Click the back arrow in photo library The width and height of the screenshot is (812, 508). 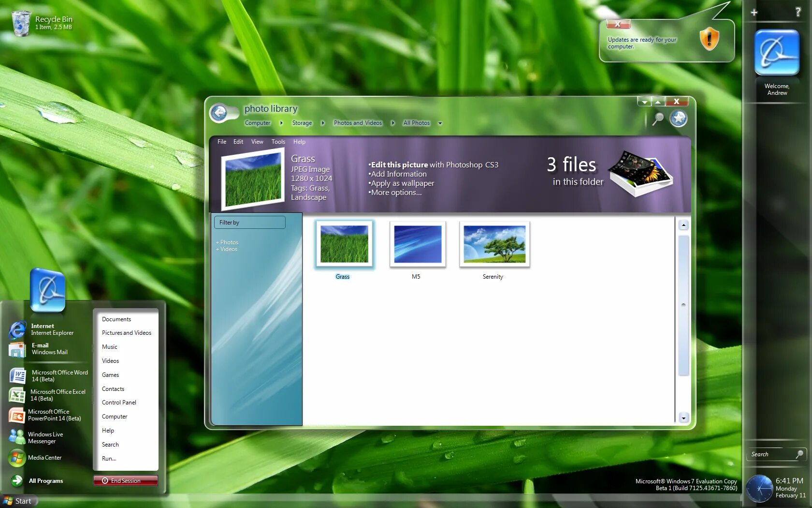coord(219,113)
